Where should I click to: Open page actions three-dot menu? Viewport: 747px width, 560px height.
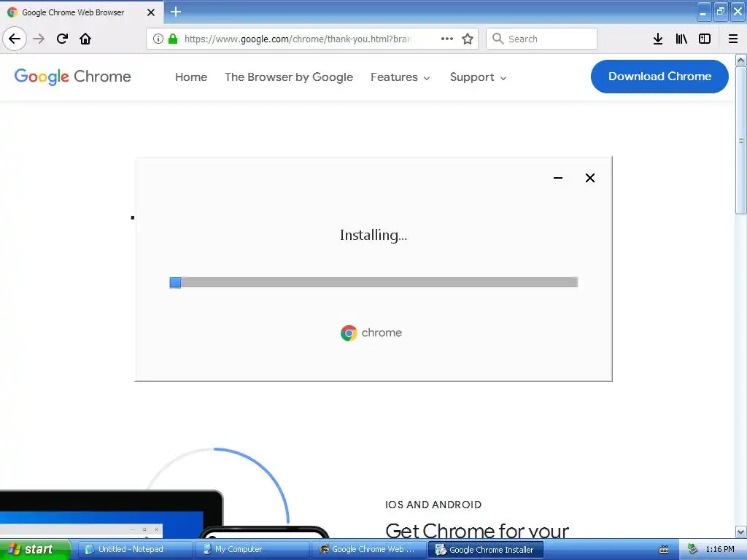pos(447,39)
